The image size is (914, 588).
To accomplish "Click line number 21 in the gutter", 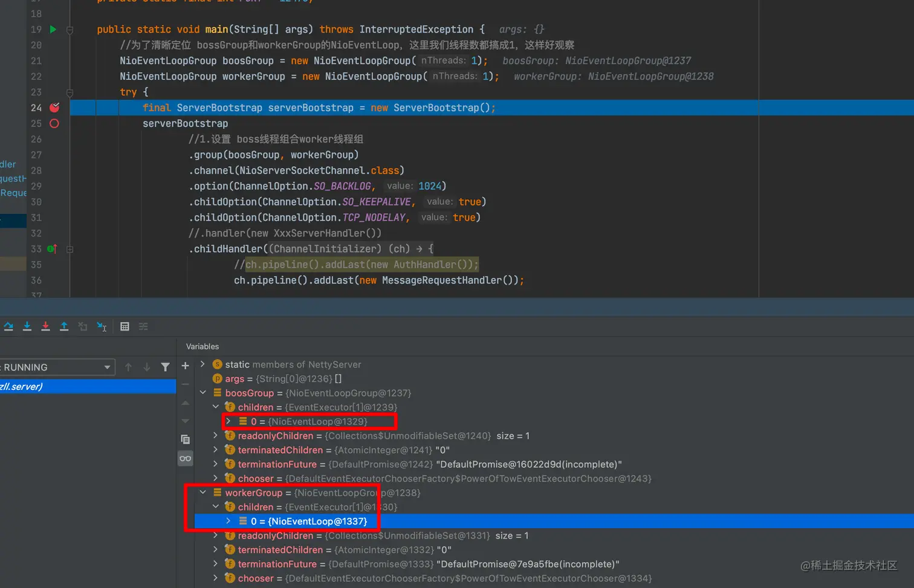I will pyautogui.click(x=36, y=60).
